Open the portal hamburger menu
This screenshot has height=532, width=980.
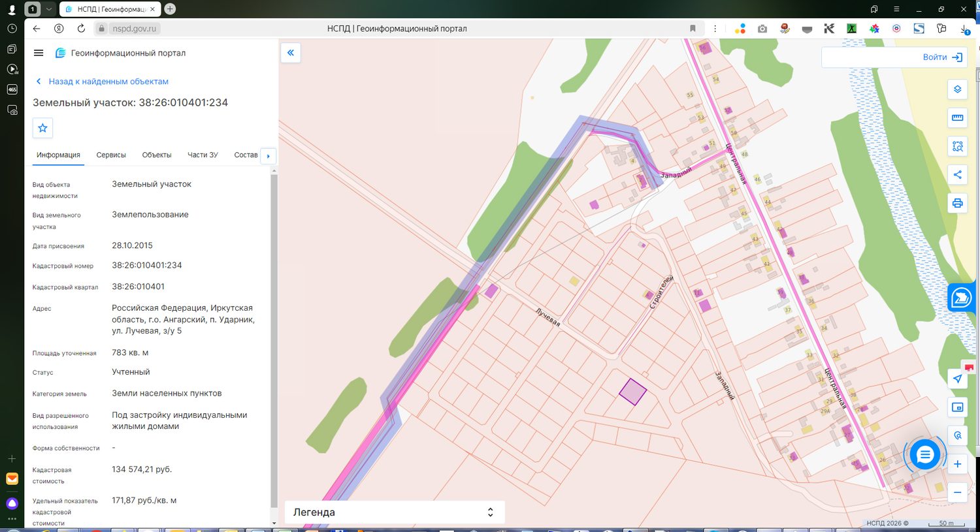click(39, 53)
